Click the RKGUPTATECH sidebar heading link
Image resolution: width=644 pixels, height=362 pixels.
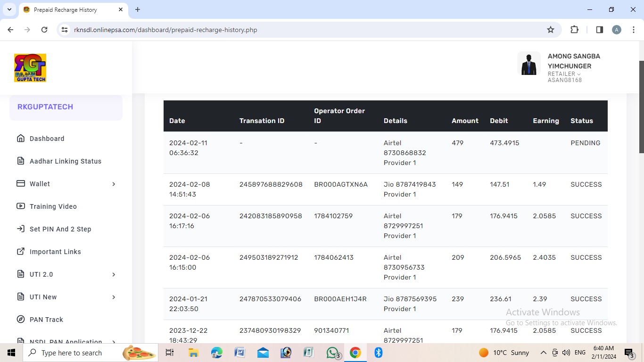coord(45,107)
